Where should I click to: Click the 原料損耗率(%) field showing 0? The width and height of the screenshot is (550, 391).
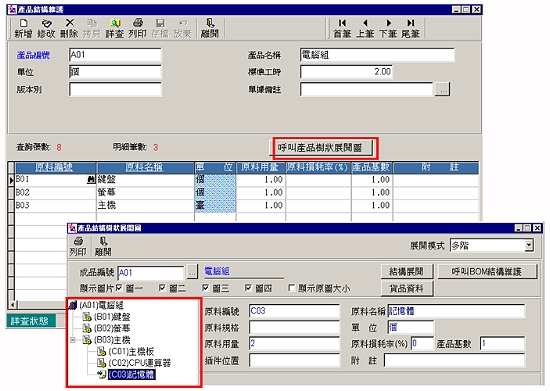click(x=422, y=344)
